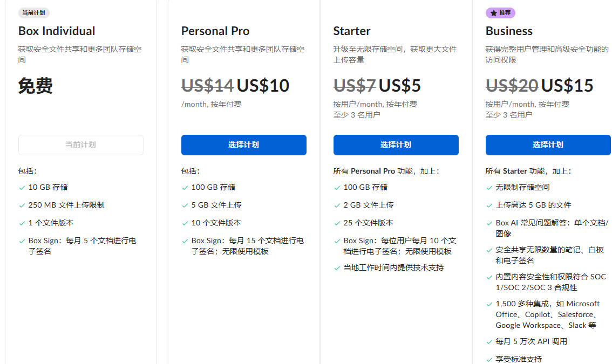
Task: Click the Business plan heading
Action: [x=509, y=31]
